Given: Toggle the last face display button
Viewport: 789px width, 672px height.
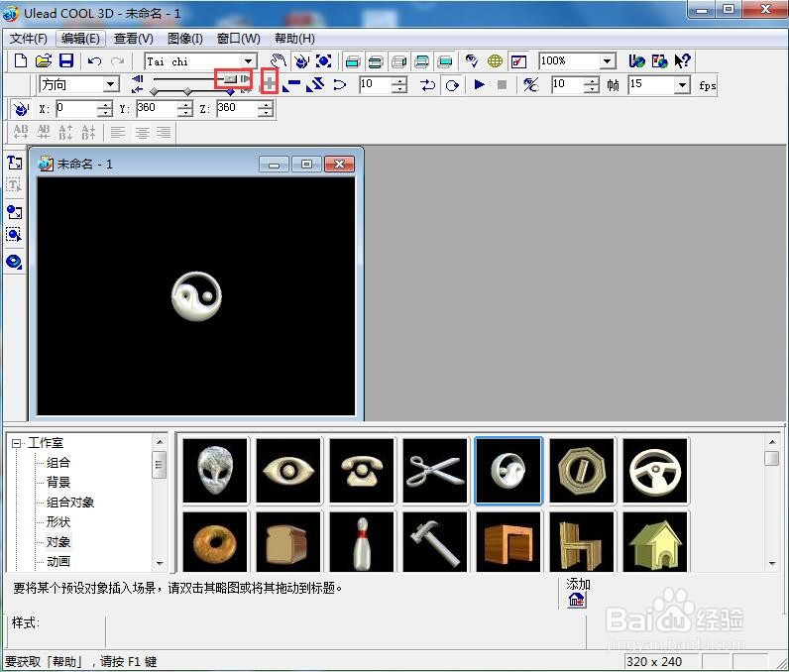Looking at the screenshot, I should pyautogui.click(x=445, y=61).
